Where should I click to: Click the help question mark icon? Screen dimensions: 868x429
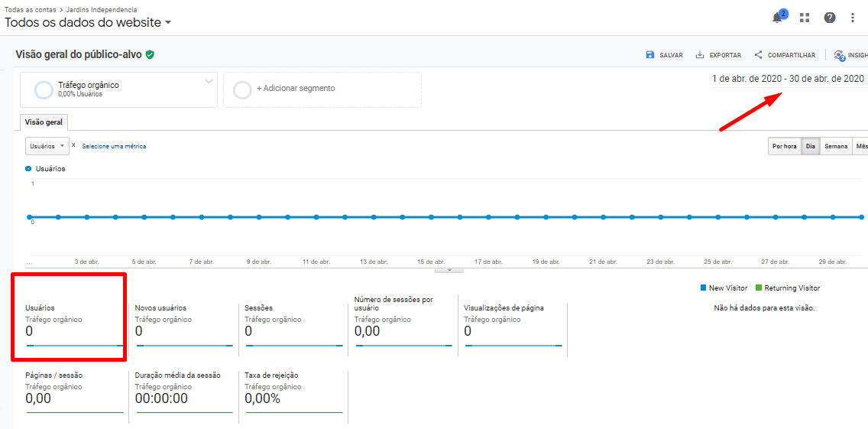point(829,18)
